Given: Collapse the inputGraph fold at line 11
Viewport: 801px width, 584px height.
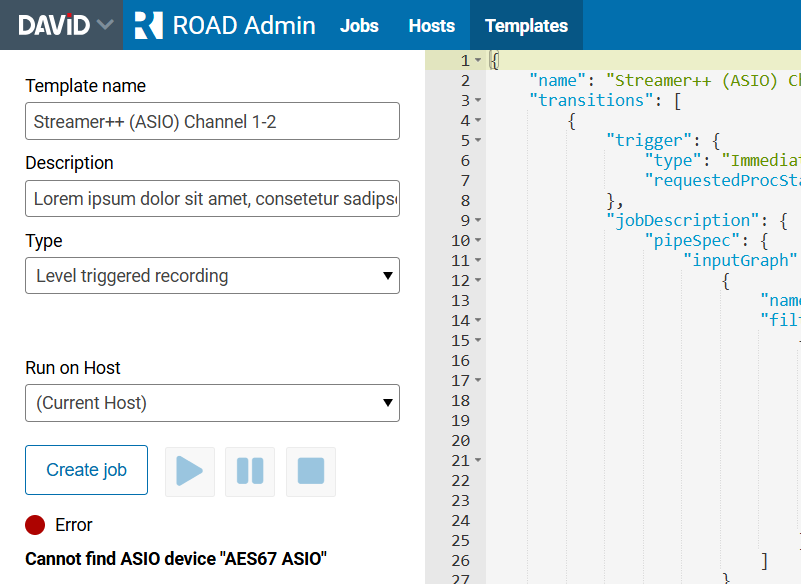Looking at the screenshot, I should click(x=479, y=261).
